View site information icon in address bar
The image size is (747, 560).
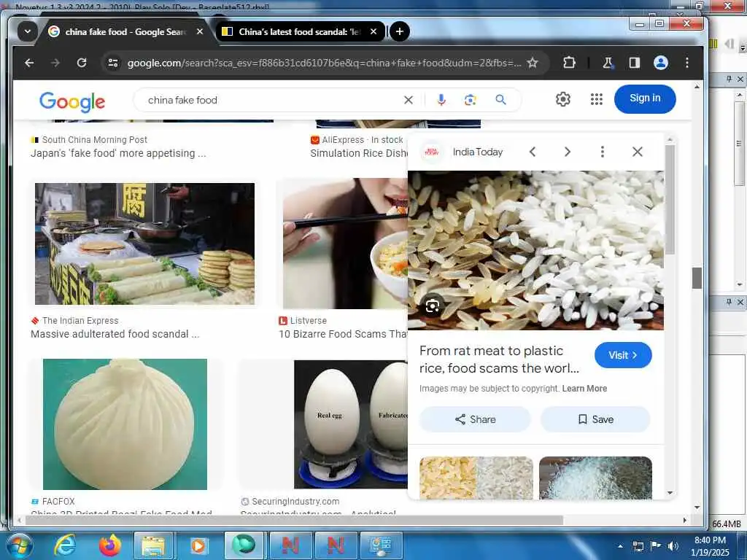click(x=113, y=63)
